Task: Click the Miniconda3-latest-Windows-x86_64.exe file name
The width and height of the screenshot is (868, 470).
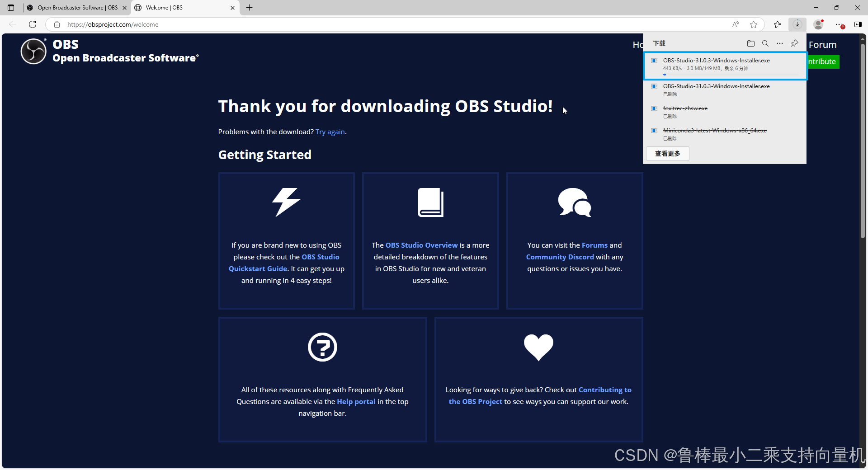Action: pyautogui.click(x=715, y=131)
